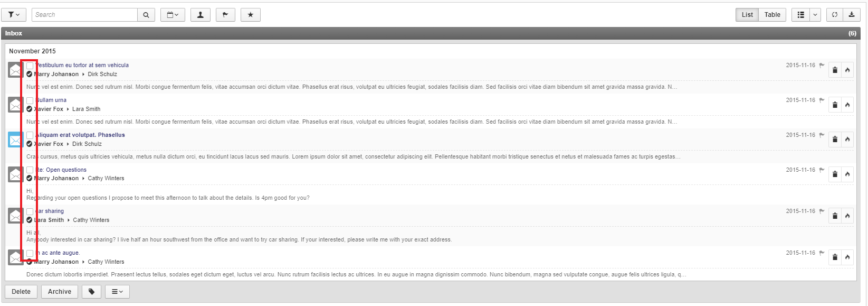Screen dimensions: 868x306
Task: Click the flag filter icon in toolbar
Action: pyautogui.click(x=225, y=15)
